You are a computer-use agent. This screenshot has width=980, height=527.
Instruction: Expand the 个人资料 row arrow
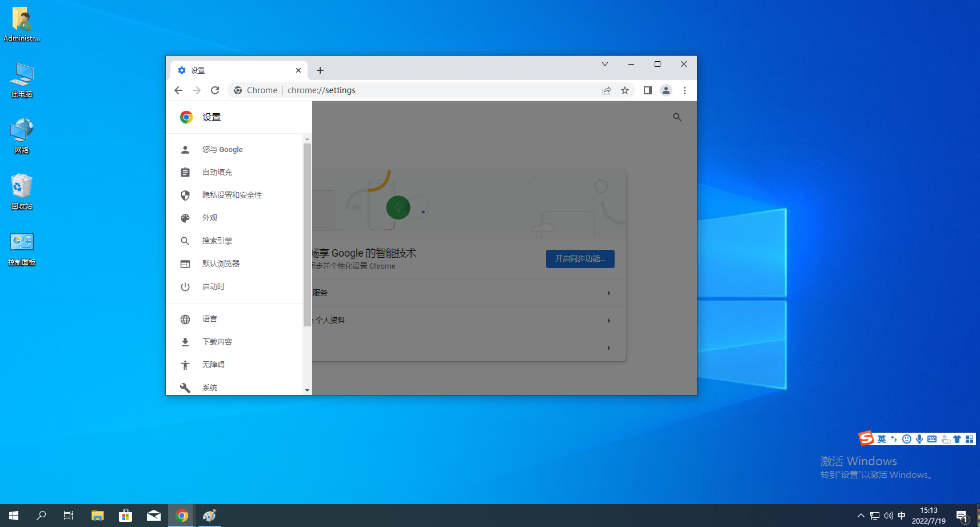pyautogui.click(x=608, y=321)
